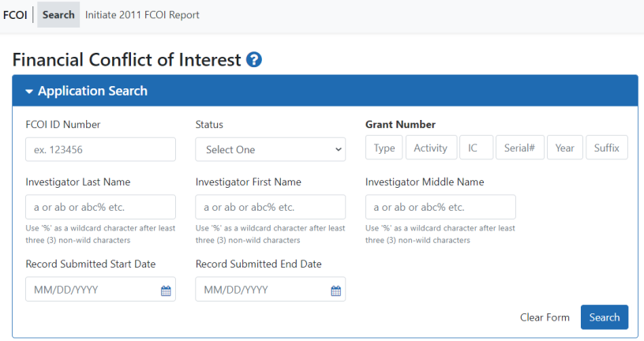Focus the Investigator Last Name field
The image size is (644, 341).
pyautogui.click(x=100, y=207)
